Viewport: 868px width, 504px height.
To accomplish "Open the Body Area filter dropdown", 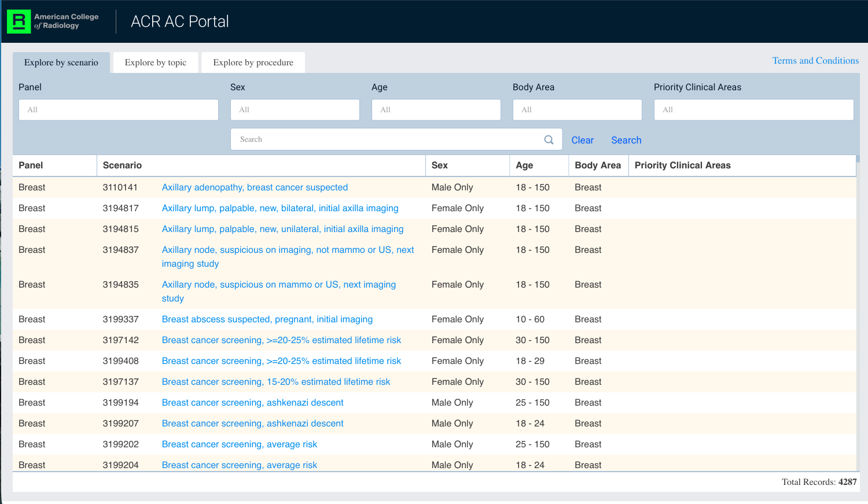I will pos(577,110).
